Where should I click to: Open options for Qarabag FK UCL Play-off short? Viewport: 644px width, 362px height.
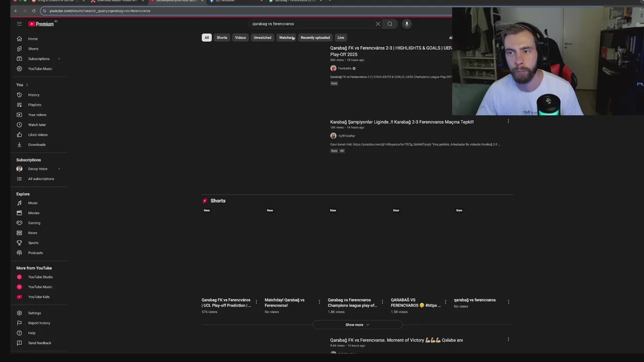point(256,302)
